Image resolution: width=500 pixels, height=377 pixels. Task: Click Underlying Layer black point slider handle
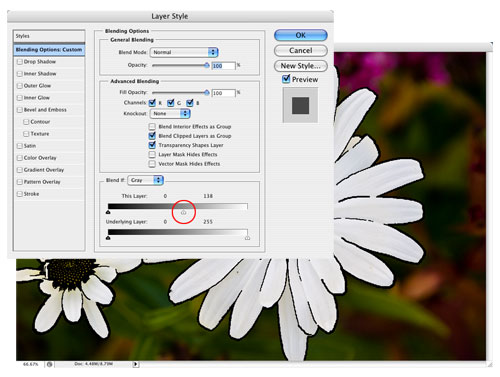[108, 238]
